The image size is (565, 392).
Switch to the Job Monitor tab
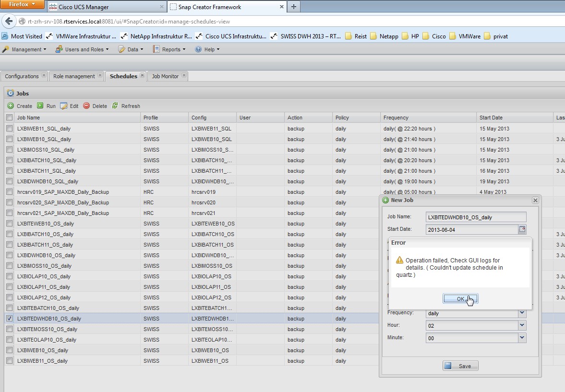(165, 76)
